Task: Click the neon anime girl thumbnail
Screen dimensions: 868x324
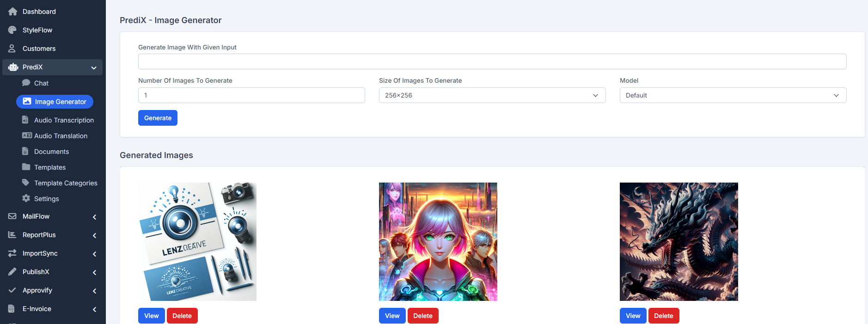Action: tap(438, 242)
